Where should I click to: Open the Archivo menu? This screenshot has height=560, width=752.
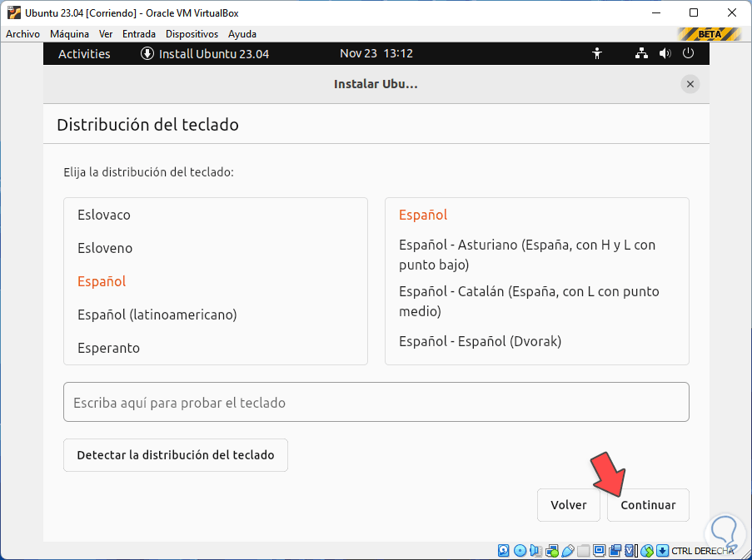coord(23,34)
